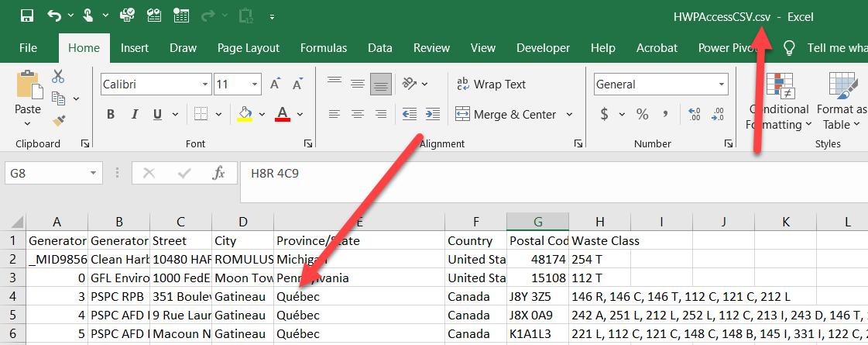Expand the General number format dropdown
Viewport: 868px width, 345px height.
coord(722,85)
